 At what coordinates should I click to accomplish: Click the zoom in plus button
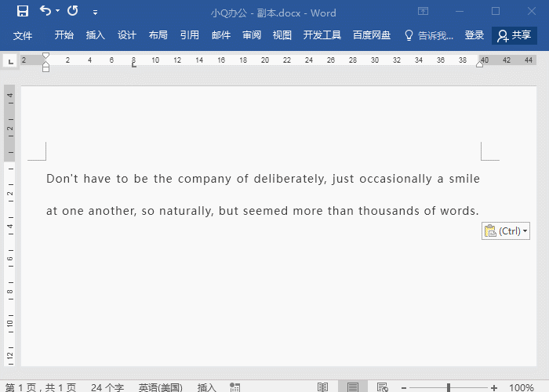(494, 388)
